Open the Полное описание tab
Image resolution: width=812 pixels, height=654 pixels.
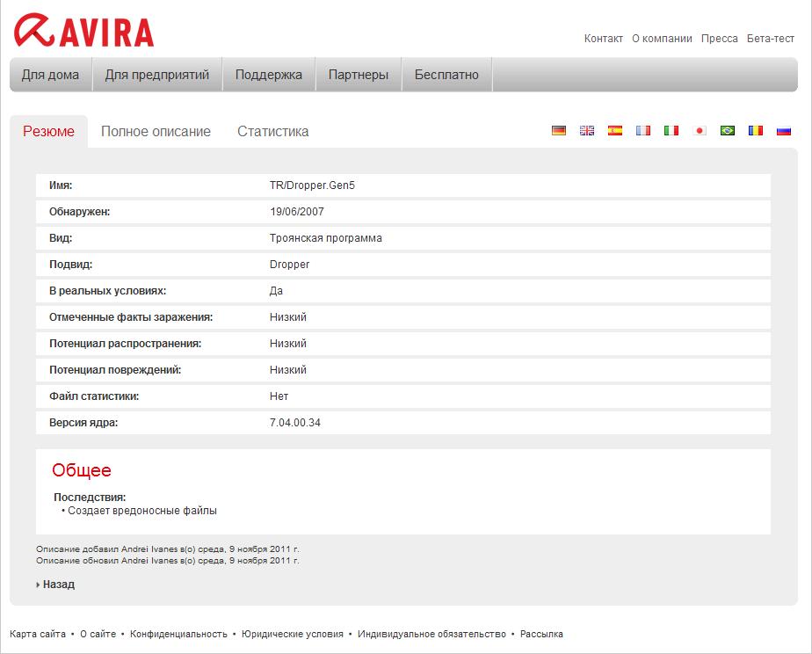(156, 132)
